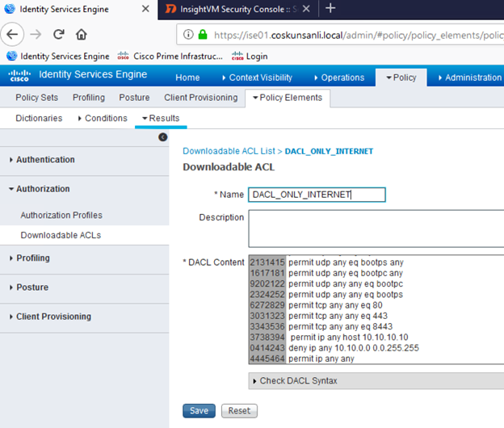Open Client Provisioning in policy submenu bar
Viewport: 504px width, 428px height.
point(201,98)
